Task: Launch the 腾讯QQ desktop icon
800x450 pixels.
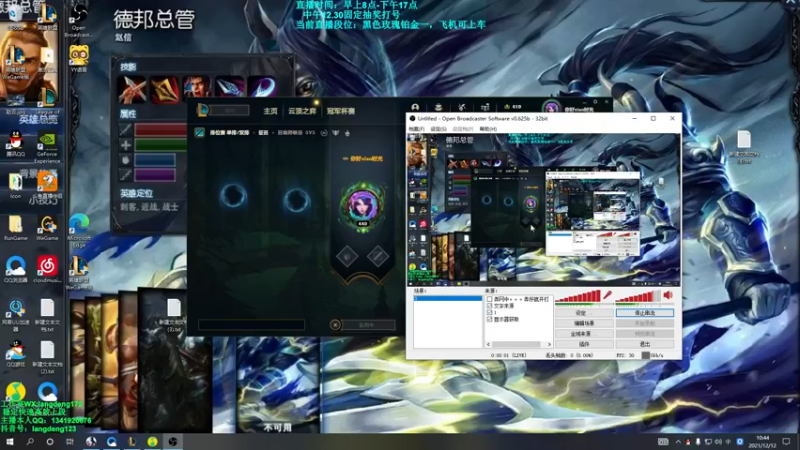Action: click(x=16, y=144)
